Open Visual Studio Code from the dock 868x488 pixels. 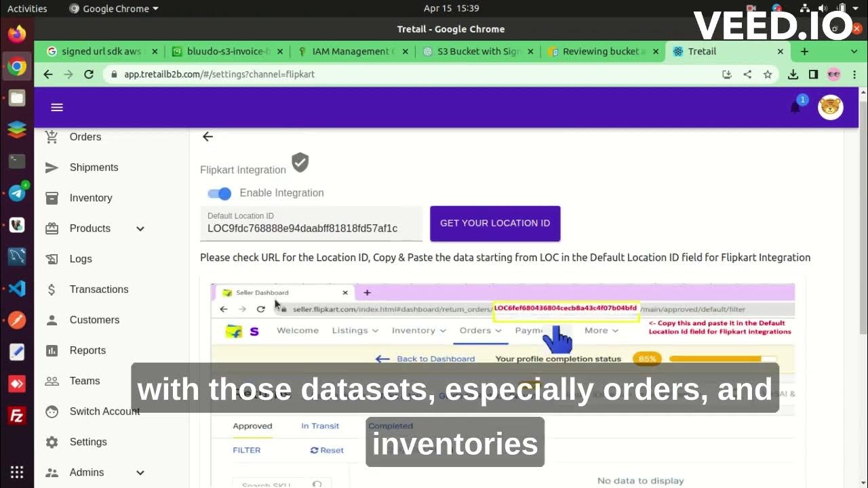(17, 288)
